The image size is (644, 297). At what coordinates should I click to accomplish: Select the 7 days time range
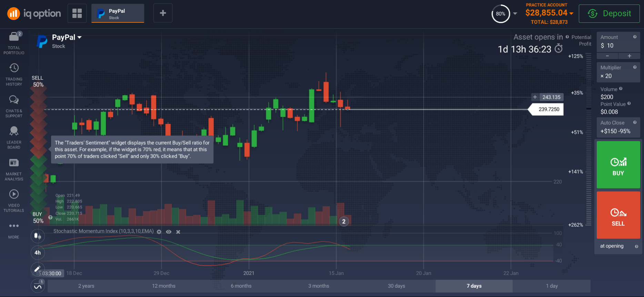(x=474, y=286)
